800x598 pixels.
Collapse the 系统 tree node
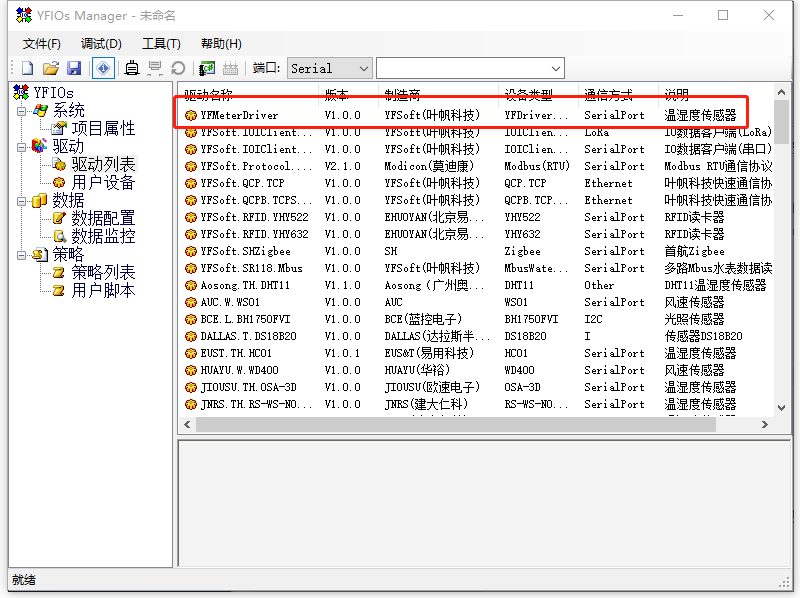(21, 111)
